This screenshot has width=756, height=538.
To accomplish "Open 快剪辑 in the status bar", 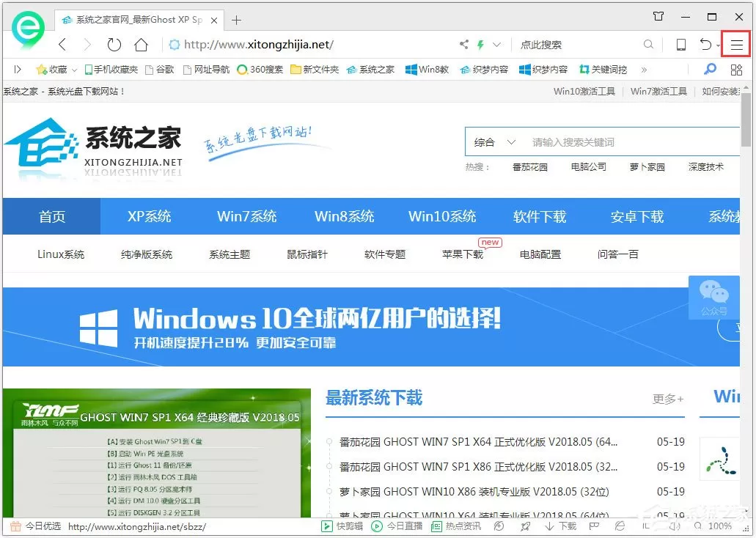I will (x=342, y=526).
